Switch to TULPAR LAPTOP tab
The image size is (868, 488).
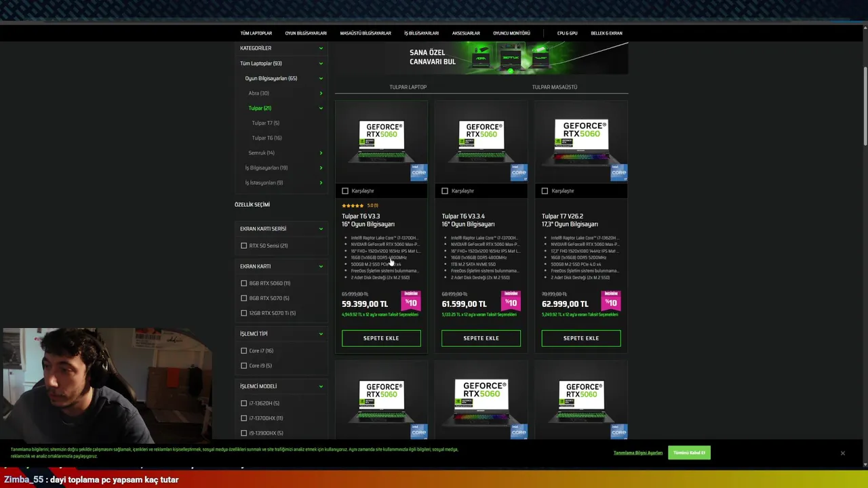tap(408, 87)
